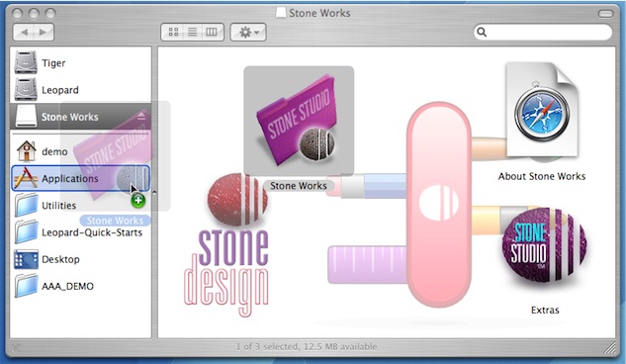This screenshot has width=626, height=364.
Task: Toggle toolbar with the pill button
Action: 605,14
